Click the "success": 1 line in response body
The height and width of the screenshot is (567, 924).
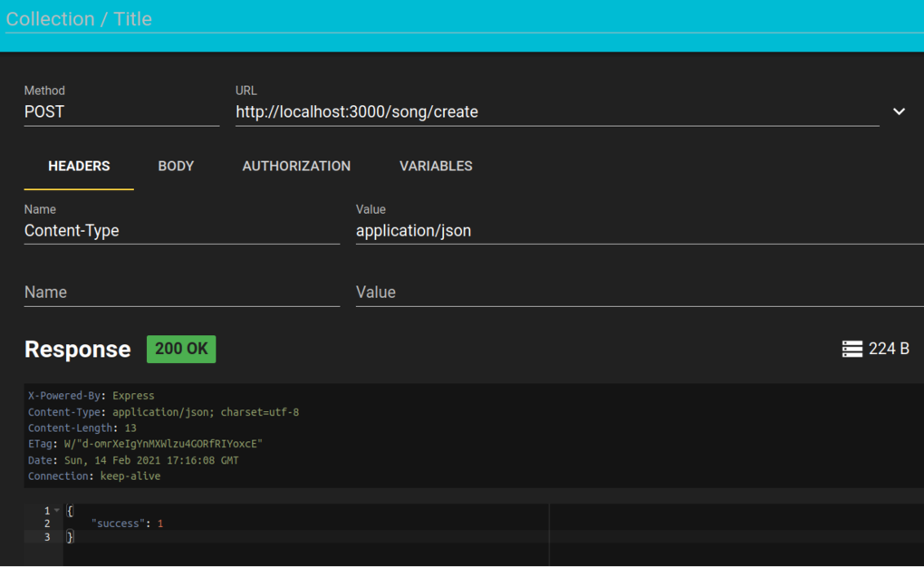coord(128,524)
